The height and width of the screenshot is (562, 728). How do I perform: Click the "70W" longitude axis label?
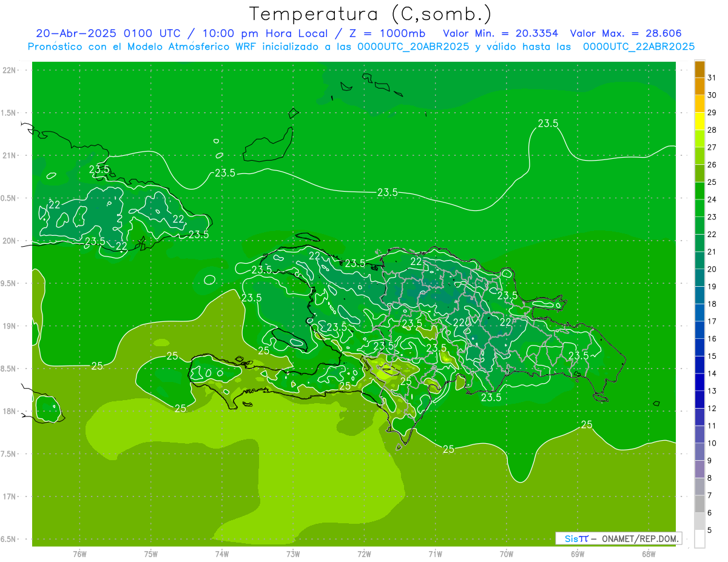tap(507, 554)
